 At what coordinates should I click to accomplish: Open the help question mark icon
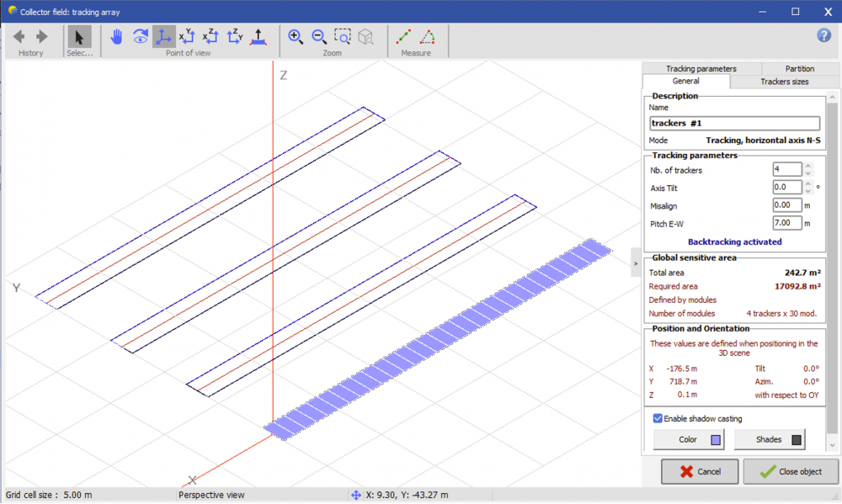pos(824,35)
